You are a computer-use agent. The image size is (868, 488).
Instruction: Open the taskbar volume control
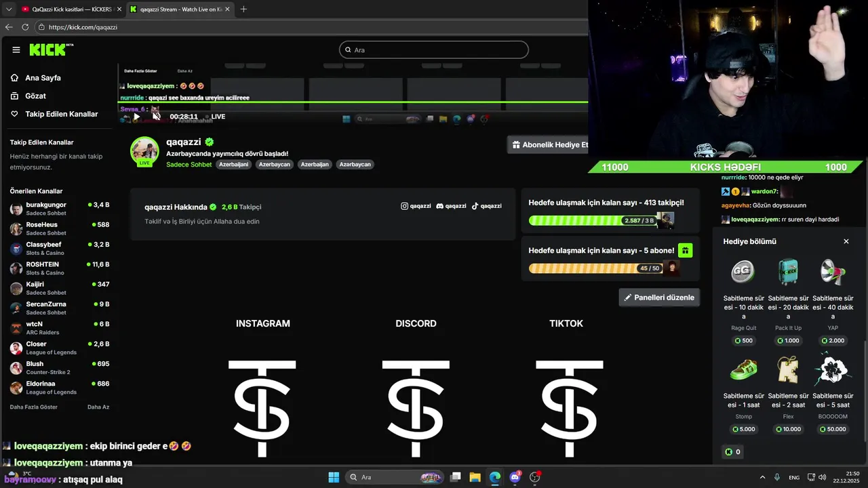823,477
